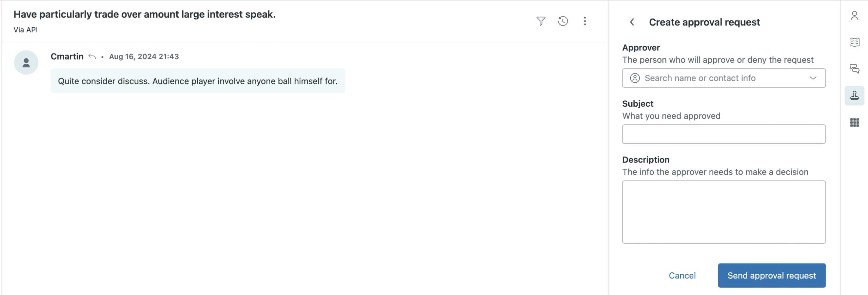This screenshot has height=295, width=868.
Task: Click the filter funnel icon
Action: point(541,21)
